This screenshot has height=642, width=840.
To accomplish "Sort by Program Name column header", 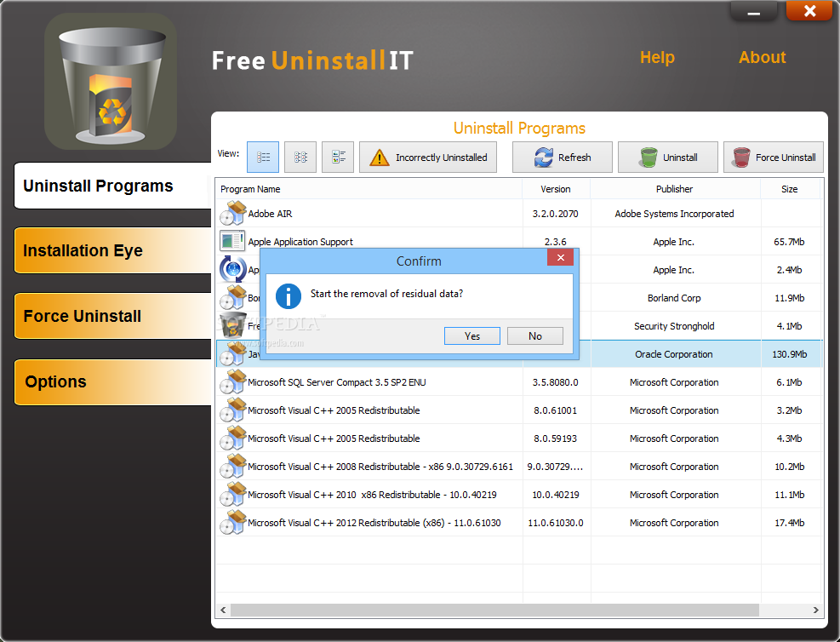I will (x=369, y=189).
